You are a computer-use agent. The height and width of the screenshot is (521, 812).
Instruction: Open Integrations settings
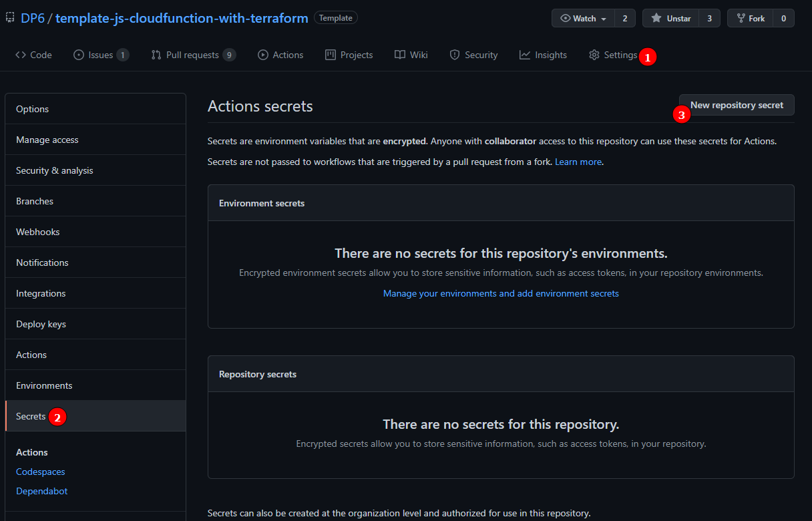click(x=95, y=293)
